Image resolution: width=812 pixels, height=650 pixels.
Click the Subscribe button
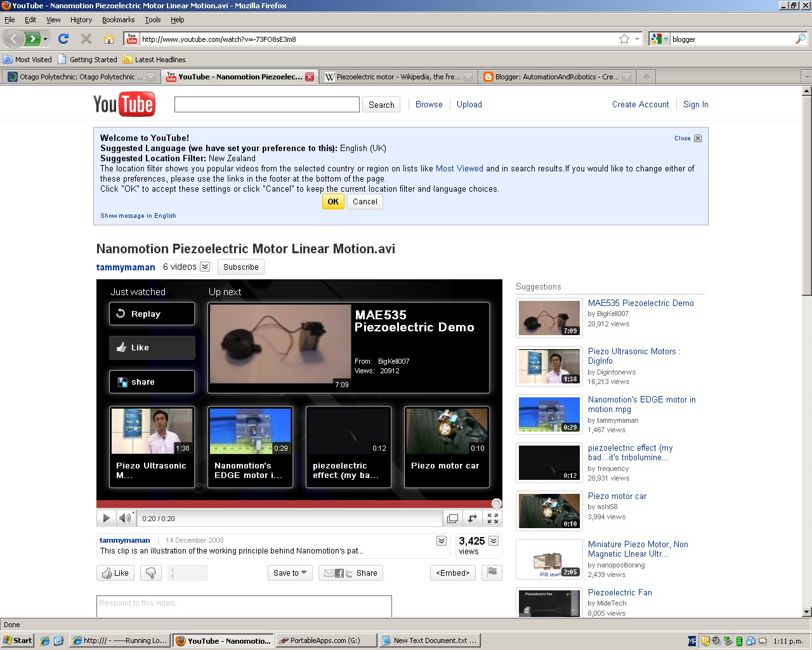click(x=241, y=267)
